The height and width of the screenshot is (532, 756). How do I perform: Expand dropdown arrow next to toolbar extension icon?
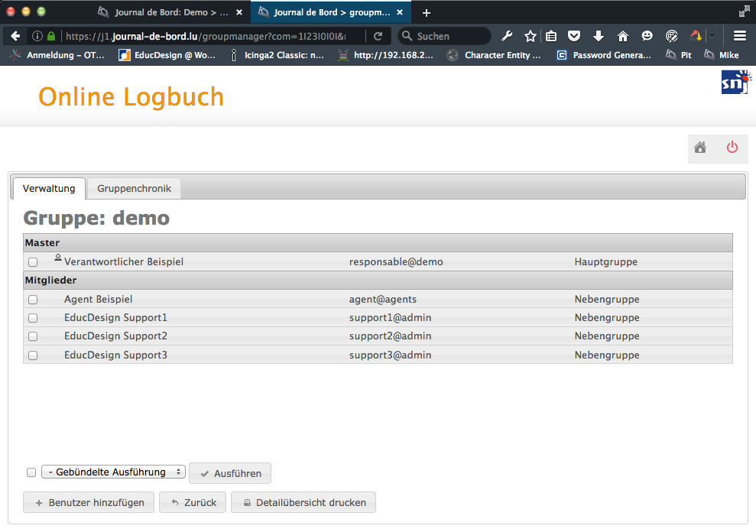(712, 36)
